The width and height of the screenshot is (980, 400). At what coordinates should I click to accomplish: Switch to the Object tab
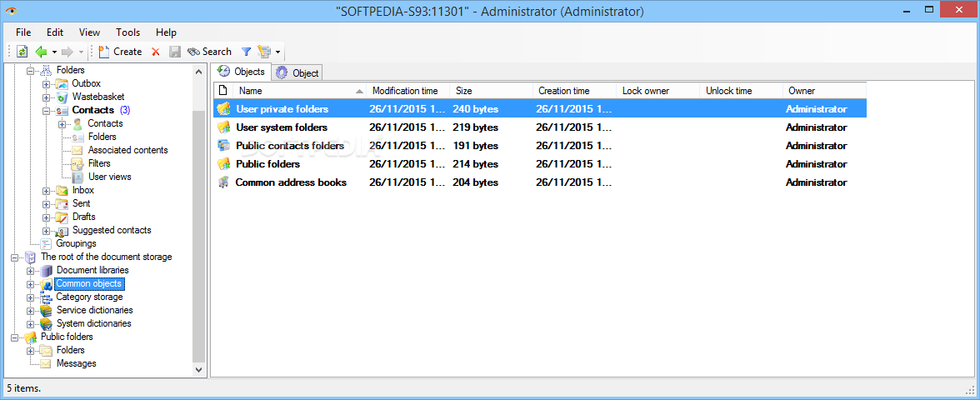point(297,73)
